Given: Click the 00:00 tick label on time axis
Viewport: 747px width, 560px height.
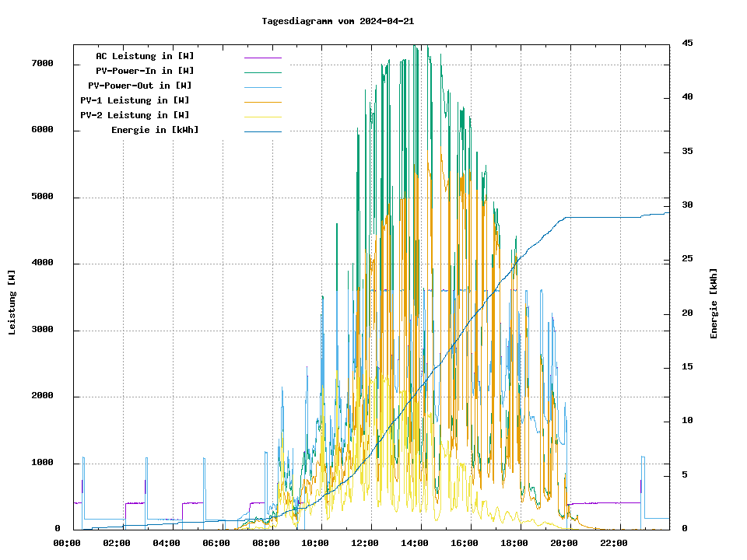Looking at the screenshot, I should pos(67,543).
